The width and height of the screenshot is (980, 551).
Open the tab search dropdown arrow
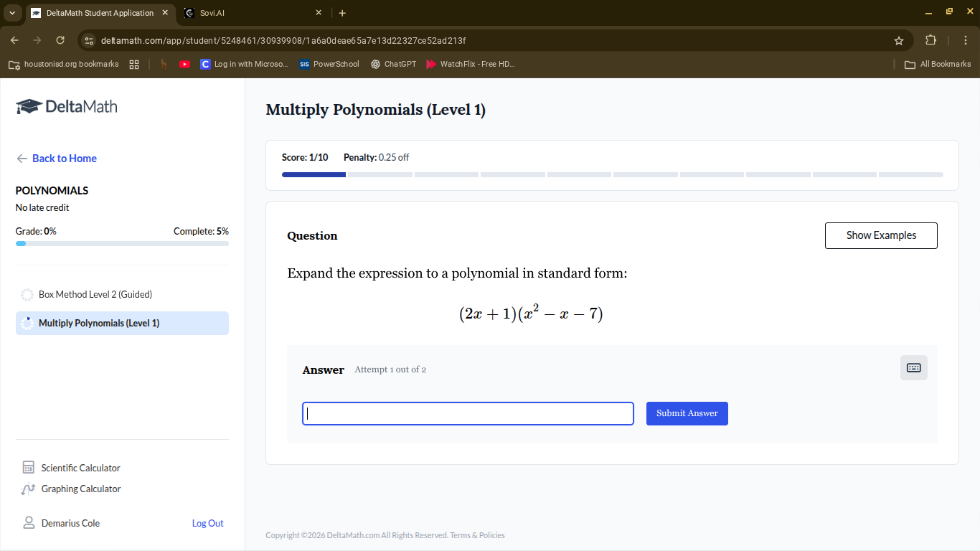11,13
